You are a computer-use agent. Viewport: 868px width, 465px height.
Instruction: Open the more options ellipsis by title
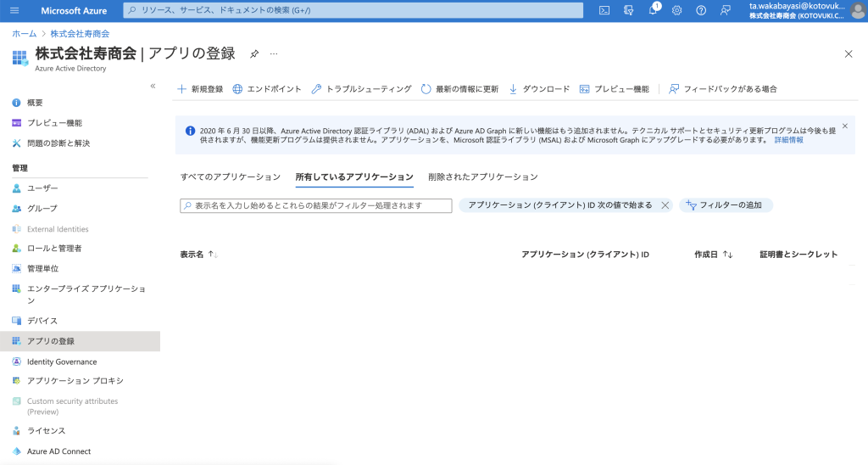point(274,53)
